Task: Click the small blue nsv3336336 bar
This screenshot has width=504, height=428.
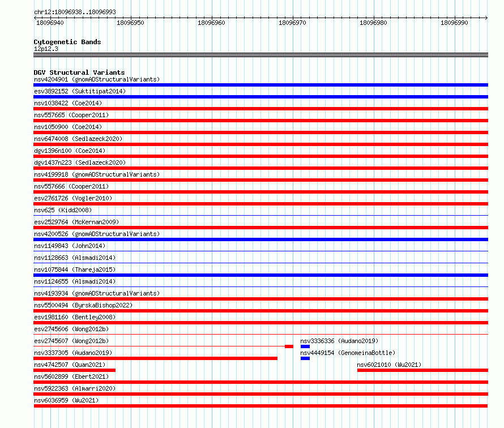Action: coord(305,346)
